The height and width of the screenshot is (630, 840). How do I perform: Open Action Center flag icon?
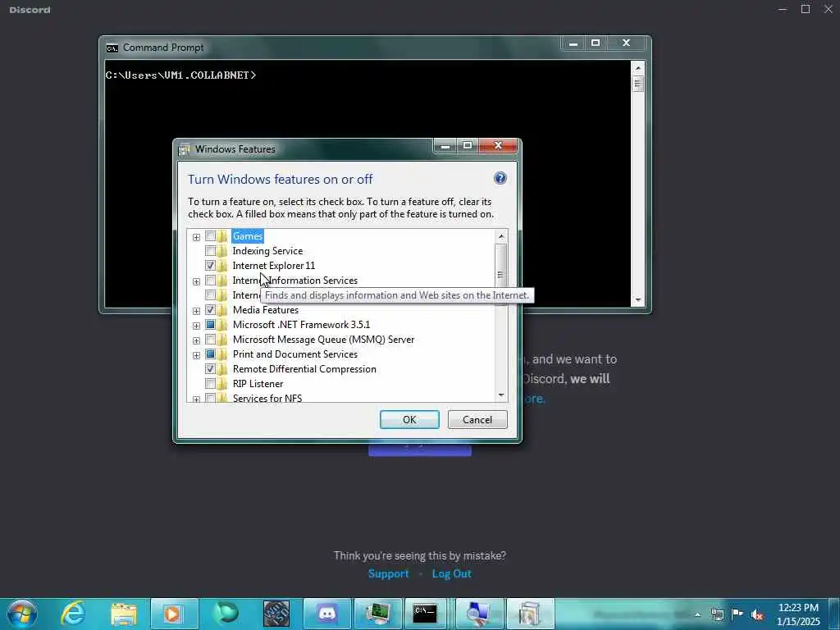click(x=737, y=614)
